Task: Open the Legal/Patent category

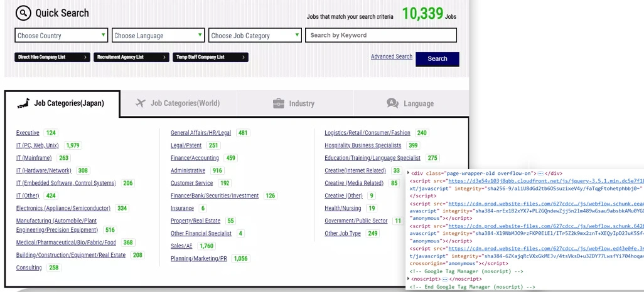Action: [186, 145]
